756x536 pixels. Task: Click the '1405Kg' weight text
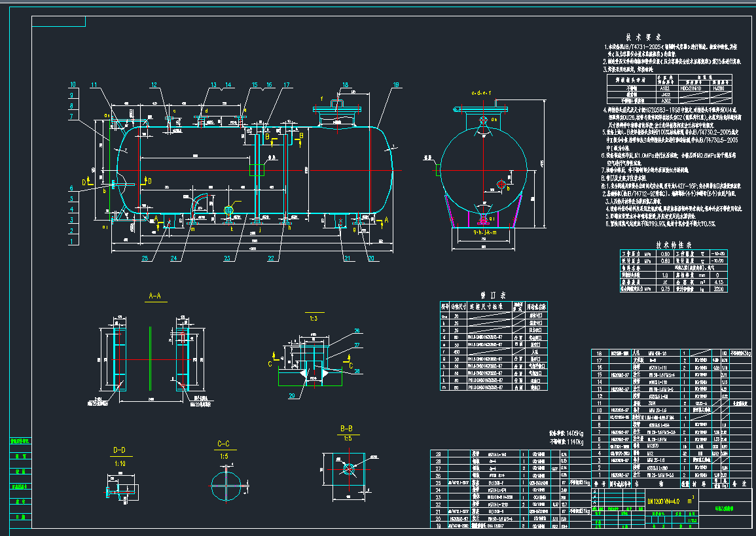(575, 434)
